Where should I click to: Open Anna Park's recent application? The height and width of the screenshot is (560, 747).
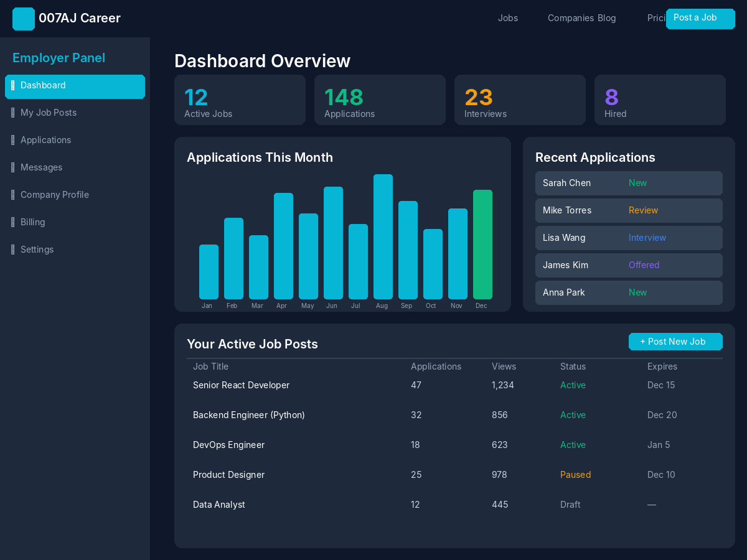(x=629, y=292)
